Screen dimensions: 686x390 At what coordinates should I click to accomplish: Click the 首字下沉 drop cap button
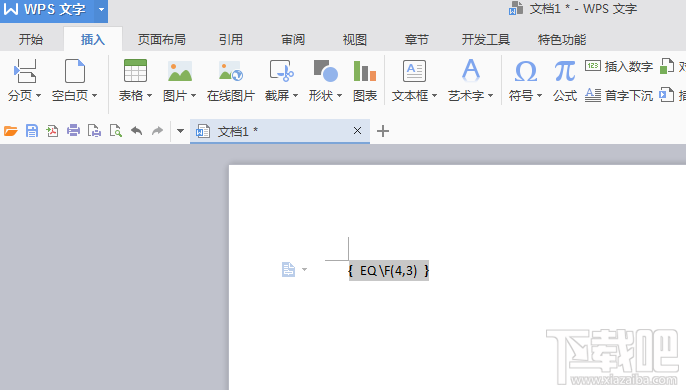point(619,95)
